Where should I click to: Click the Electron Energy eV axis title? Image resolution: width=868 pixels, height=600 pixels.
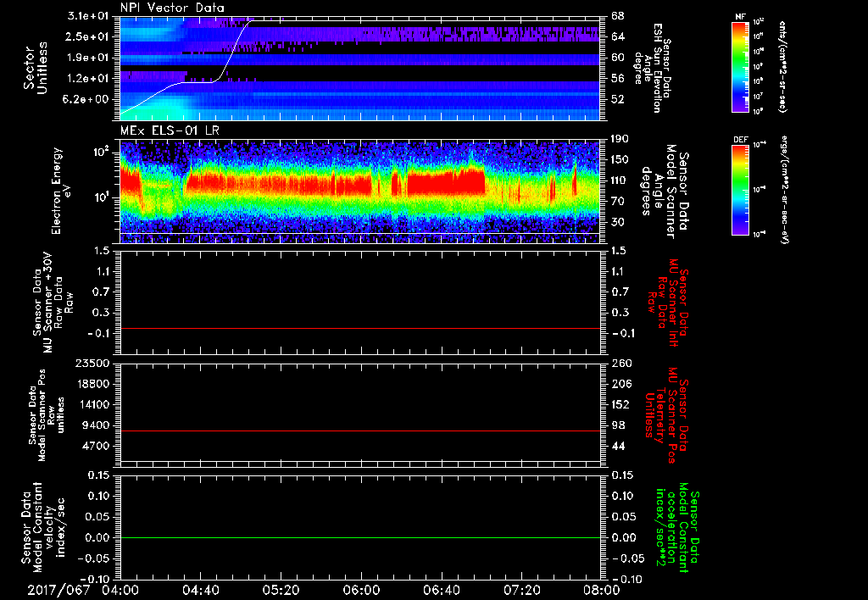point(62,192)
